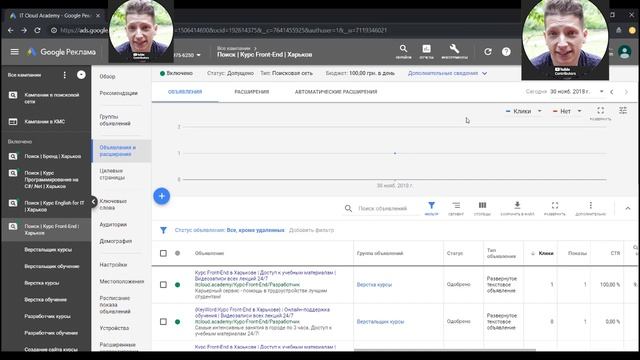Image resolution: width=640 pixels, height=360 pixels.
Task: Click the Google Реклама logo
Action: pyautogui.click(x=61, y=52)
